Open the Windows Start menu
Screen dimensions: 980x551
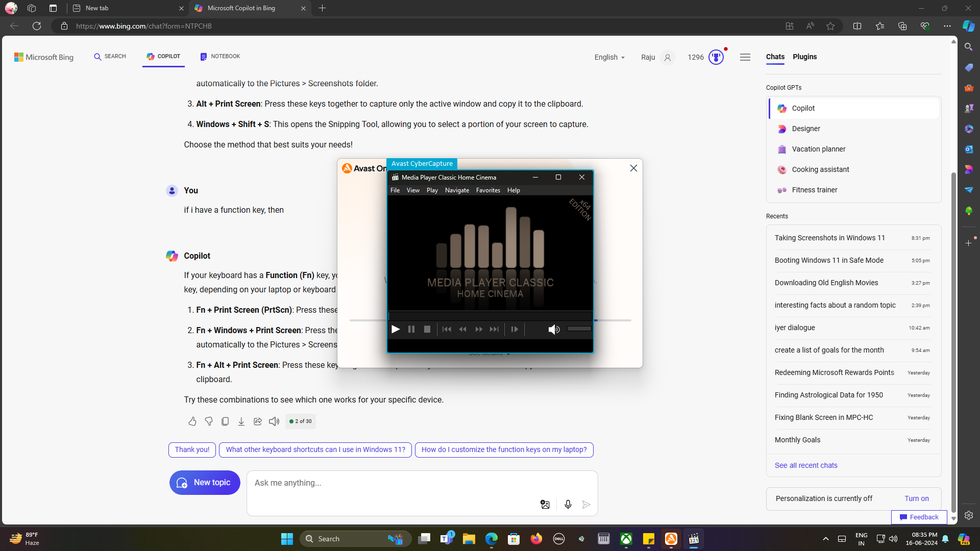[x=287, y=539]
